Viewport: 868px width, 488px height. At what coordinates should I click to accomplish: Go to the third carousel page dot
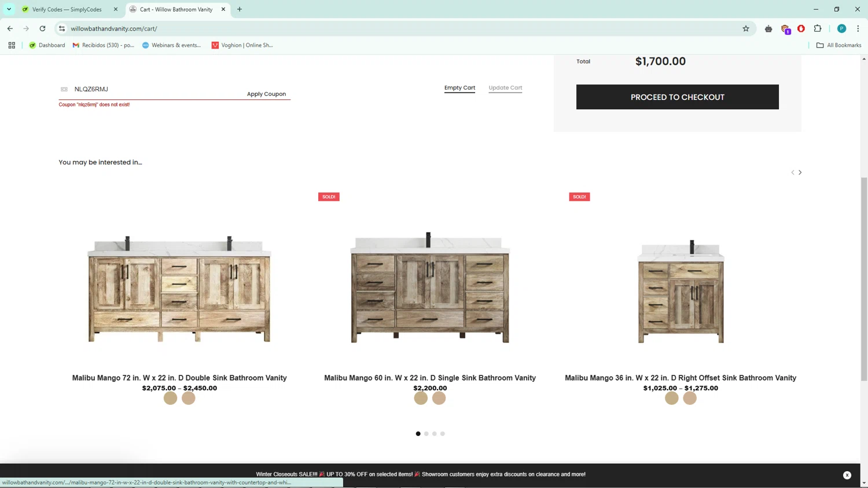coord(435,434)
